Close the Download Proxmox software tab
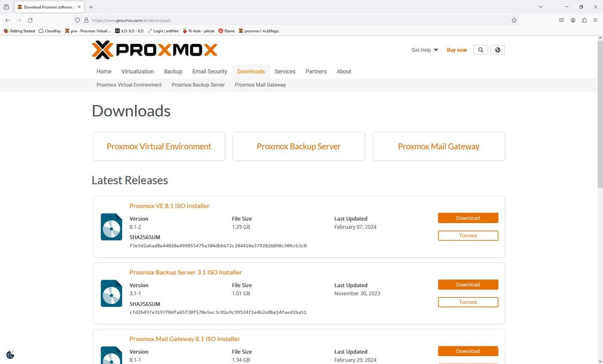Viewport: 603px width, 364px height. tap(79, 7)
